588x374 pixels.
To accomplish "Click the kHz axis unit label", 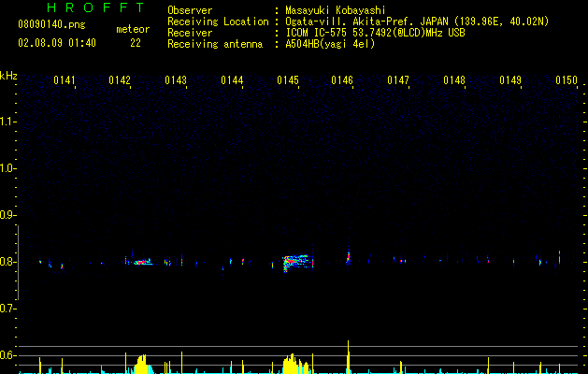I will 8,76.
